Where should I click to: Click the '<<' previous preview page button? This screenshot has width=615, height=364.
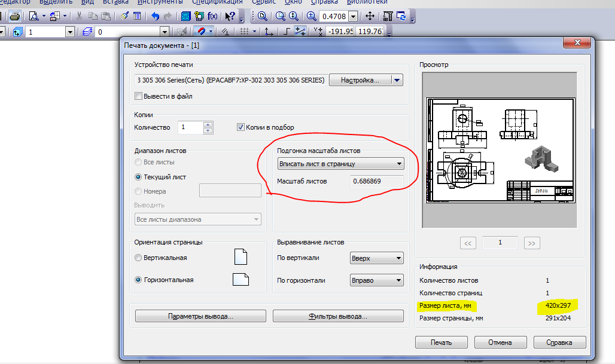[468, 243]
